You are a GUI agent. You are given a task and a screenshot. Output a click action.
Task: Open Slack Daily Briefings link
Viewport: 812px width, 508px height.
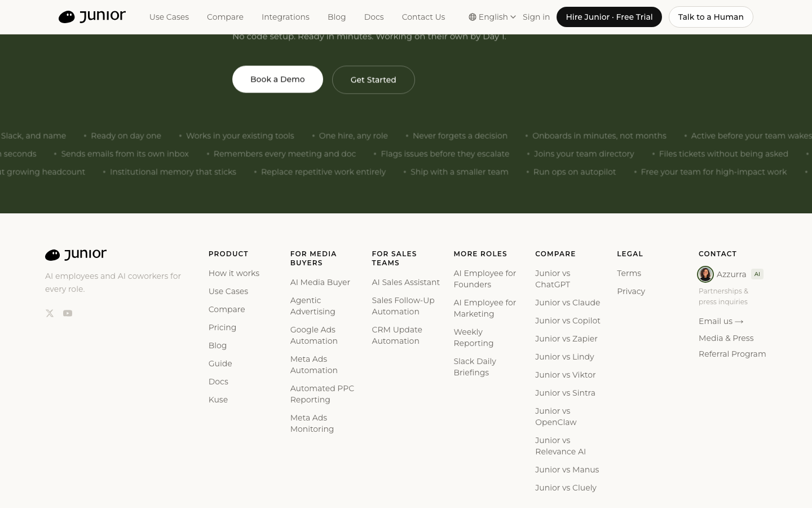(x=475, y=367)
